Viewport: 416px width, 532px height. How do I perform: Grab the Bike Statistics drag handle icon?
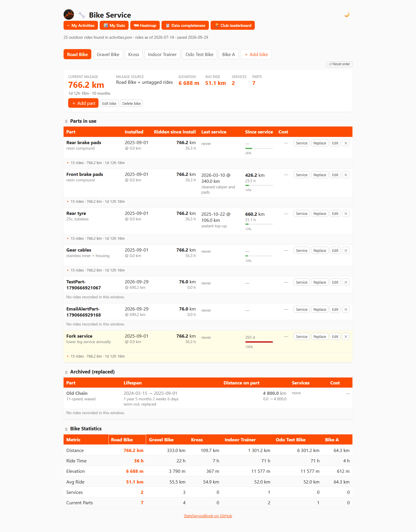[66, 429]
